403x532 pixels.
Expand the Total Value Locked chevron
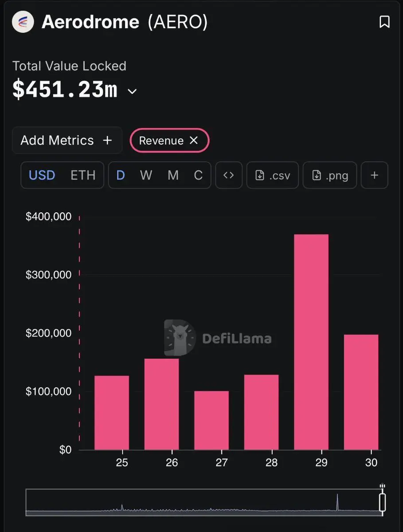(132, 92)
